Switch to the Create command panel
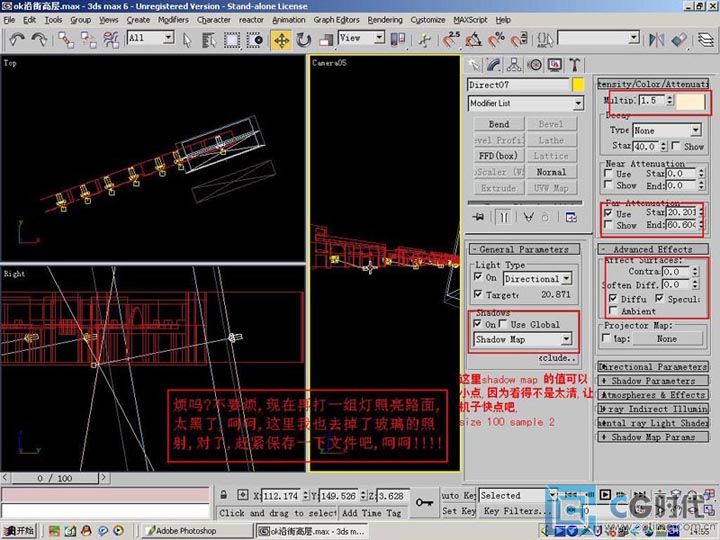 pyautogui.click(x=473, y=65)
